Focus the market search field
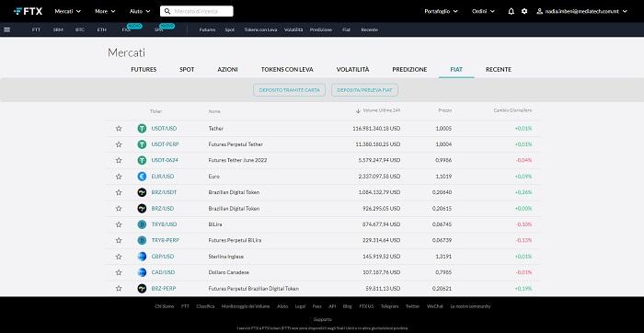Viewport: 644px width, 333px height. (x=197, y=11)
